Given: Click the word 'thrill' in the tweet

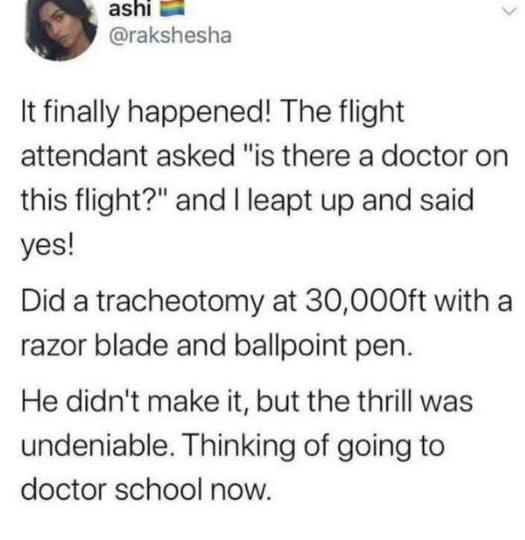Looking at the screenshot, I should 384,402.
